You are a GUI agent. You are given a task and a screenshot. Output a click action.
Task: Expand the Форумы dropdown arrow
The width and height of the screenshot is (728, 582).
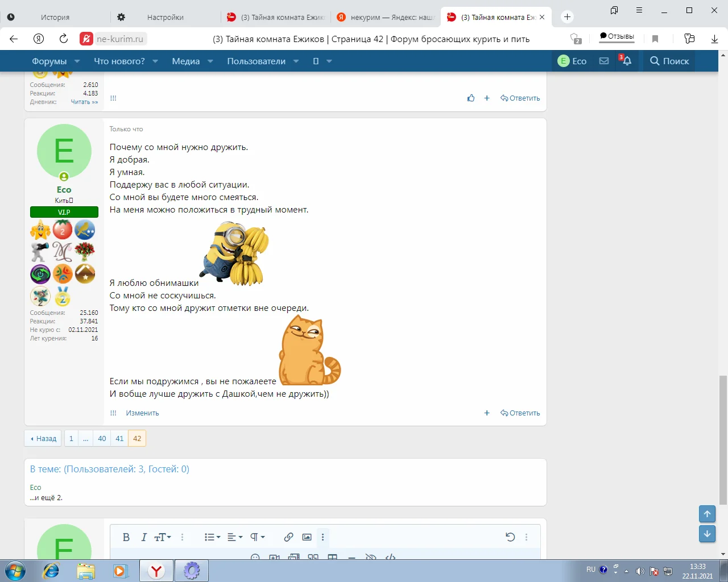click(x=77, y=61)
